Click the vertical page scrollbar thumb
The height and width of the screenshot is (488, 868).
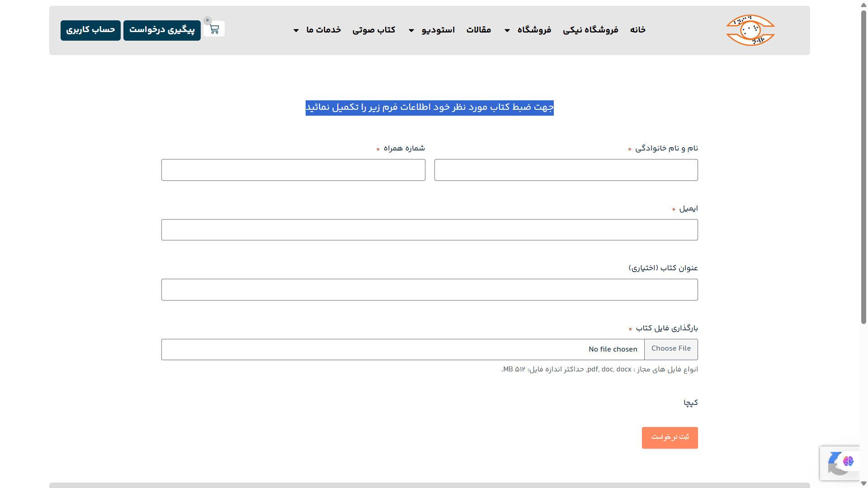pos(863,167)
